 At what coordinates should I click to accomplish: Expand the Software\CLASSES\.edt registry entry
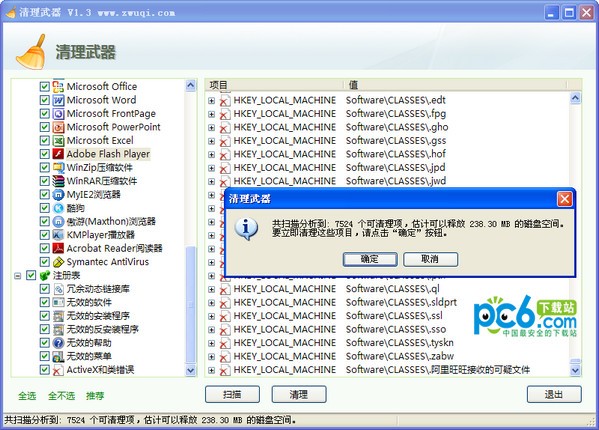click(211, 100)
